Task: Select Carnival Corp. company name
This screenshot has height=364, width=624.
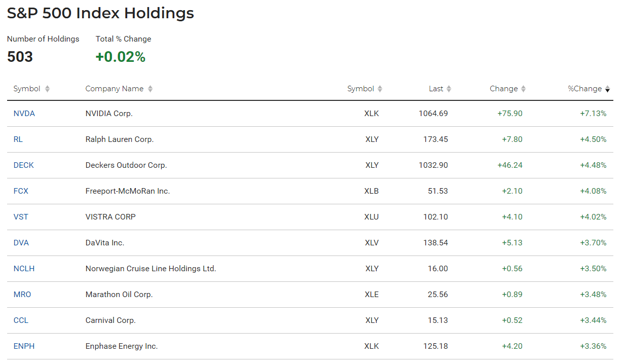Action: (111, 320)
